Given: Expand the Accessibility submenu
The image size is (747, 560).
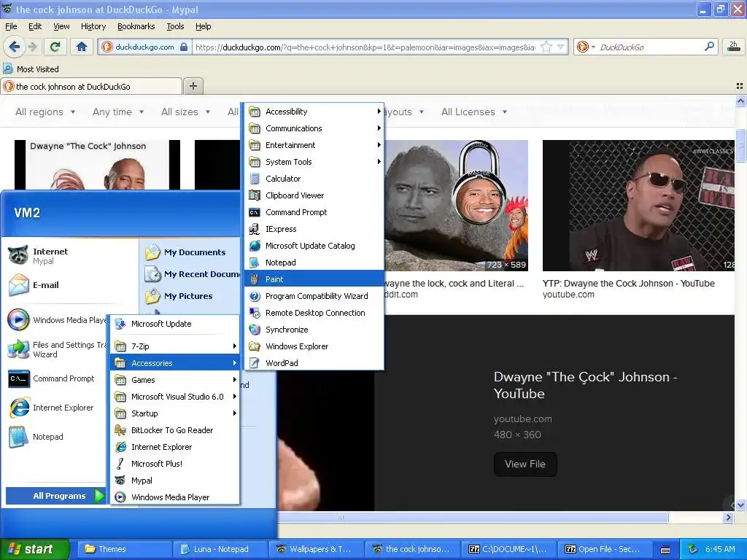Looking at the screenshot, I should pyautogui.click(x=314, y=112).
